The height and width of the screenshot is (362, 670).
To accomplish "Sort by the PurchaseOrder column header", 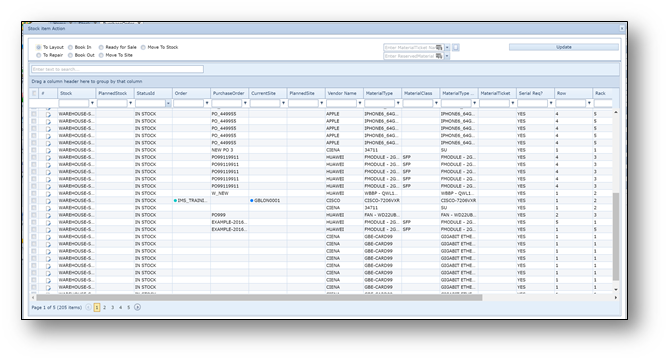I will point(229,93).
